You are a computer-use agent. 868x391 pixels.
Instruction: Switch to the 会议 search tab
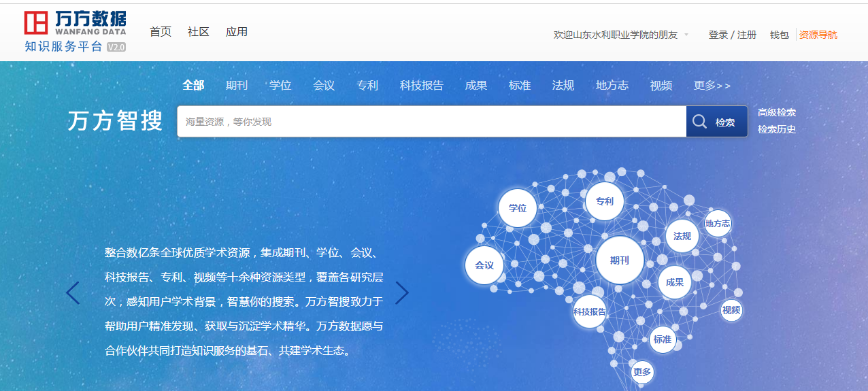coord(324,85)
